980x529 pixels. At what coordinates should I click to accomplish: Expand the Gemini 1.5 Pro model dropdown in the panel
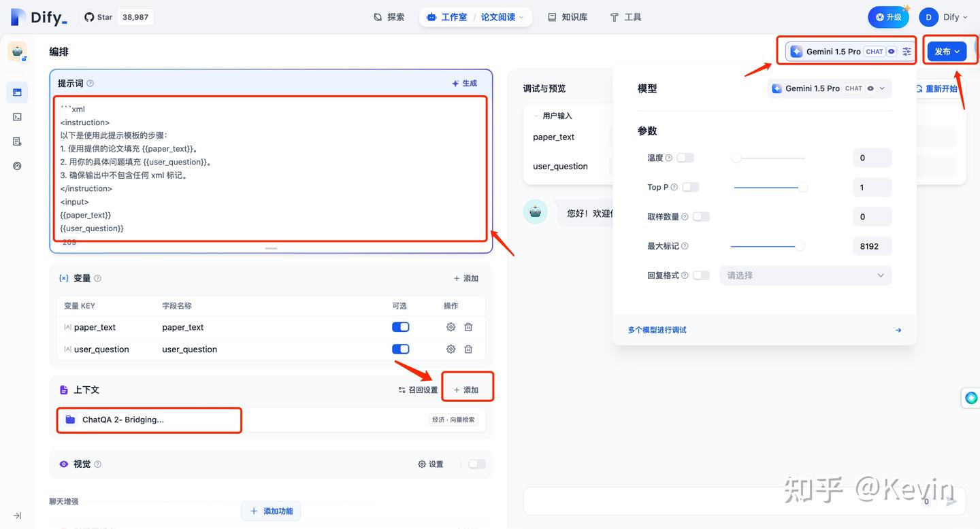pos(830,88)
